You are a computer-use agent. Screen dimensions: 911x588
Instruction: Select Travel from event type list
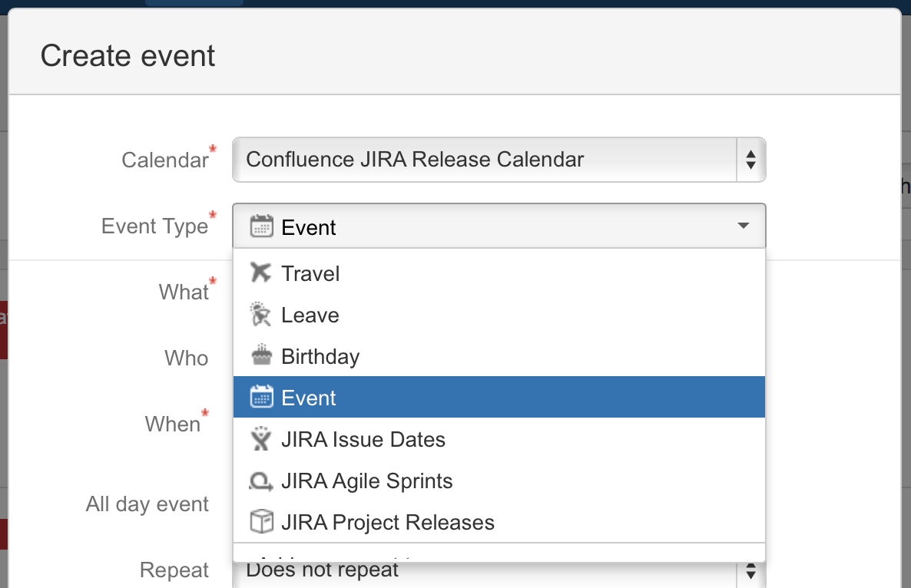click(499, 273)
